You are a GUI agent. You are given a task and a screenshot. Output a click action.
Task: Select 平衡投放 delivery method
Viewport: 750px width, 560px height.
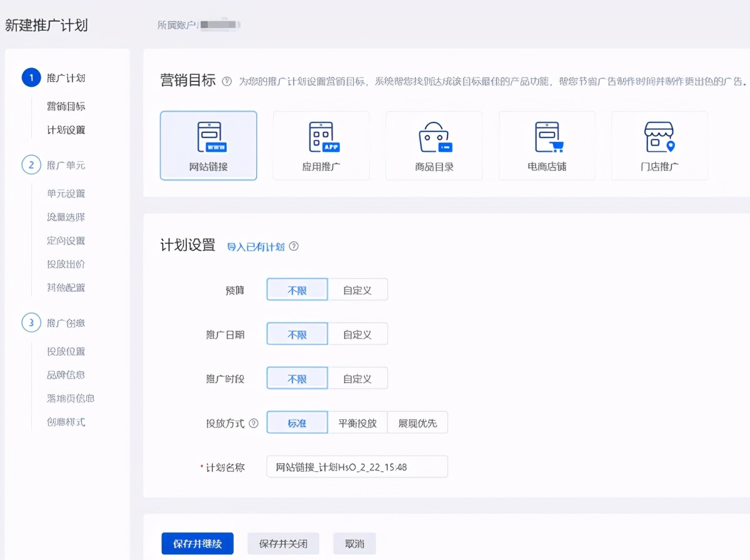coord(358,422)
